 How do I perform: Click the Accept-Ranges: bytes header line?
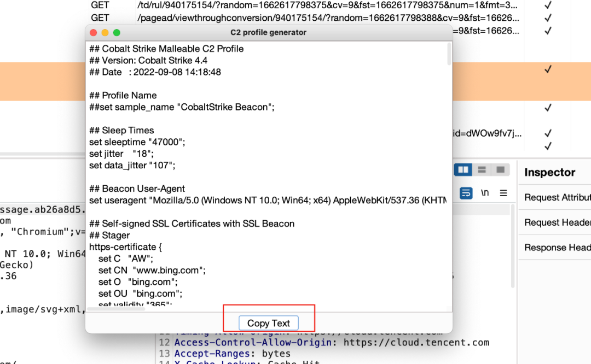[232, 354]
